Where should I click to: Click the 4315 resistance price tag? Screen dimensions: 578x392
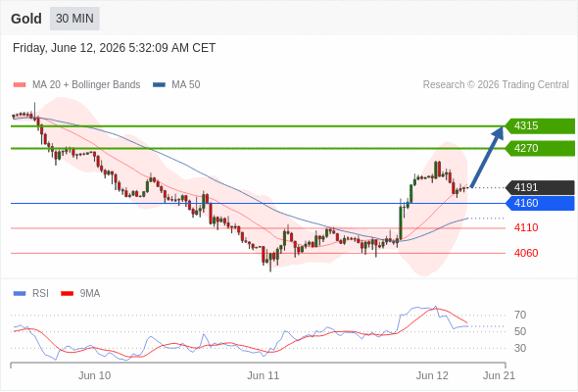coord(540,126)
